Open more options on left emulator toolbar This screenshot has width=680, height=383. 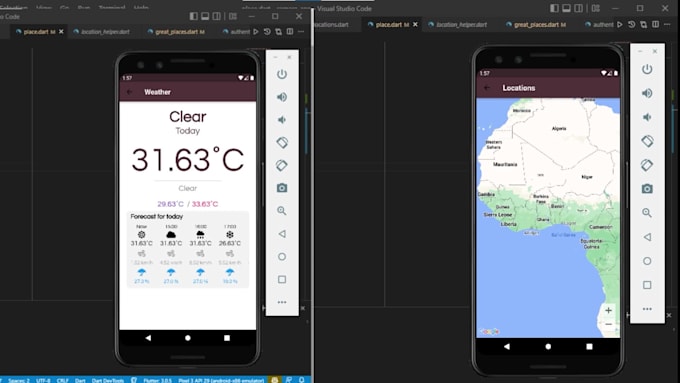point(282,302)
